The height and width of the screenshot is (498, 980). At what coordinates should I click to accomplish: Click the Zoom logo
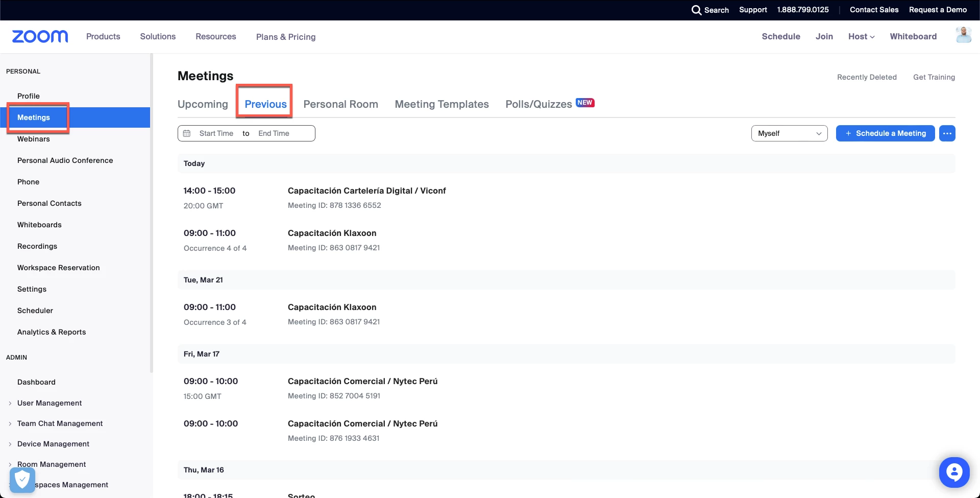(40, 36)
